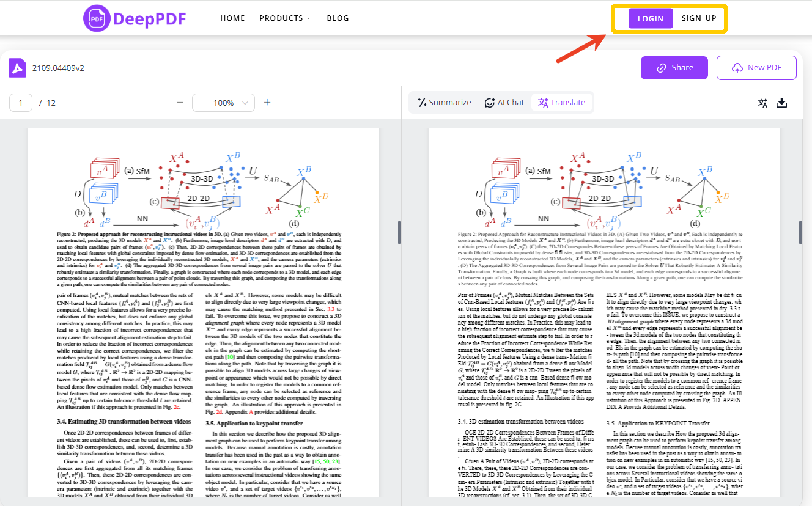Click the SIGN UP link

tap(699, 18)
